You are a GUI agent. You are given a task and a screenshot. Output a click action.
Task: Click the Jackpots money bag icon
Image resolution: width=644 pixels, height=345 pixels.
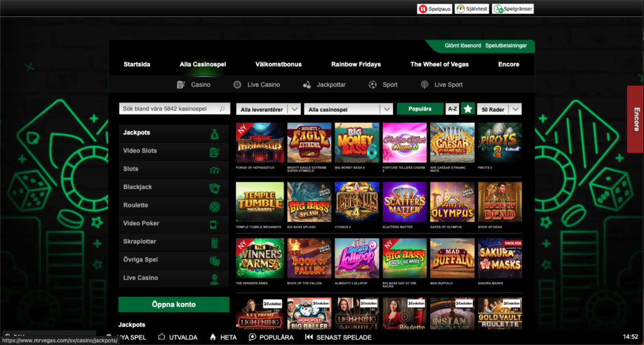(x=214, y=134)
